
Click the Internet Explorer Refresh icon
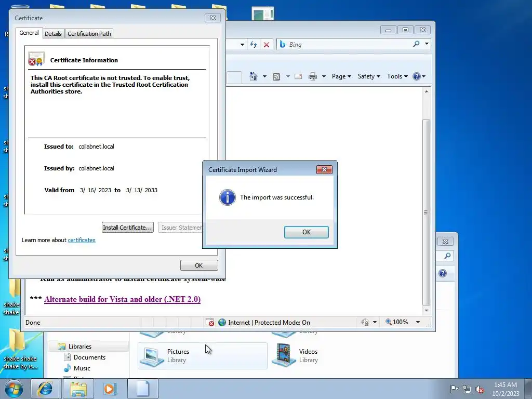click(254, 45)
